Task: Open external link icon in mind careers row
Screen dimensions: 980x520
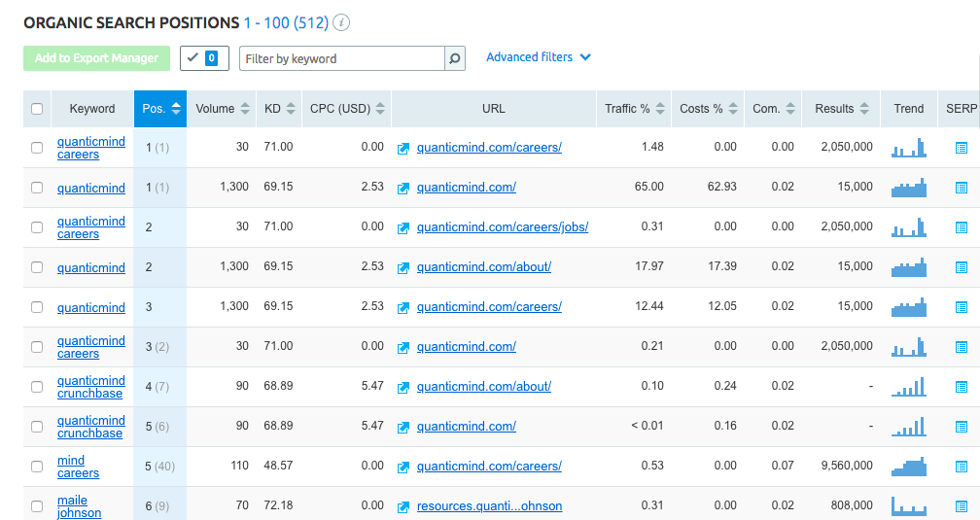Action: (x=403, y=467)
